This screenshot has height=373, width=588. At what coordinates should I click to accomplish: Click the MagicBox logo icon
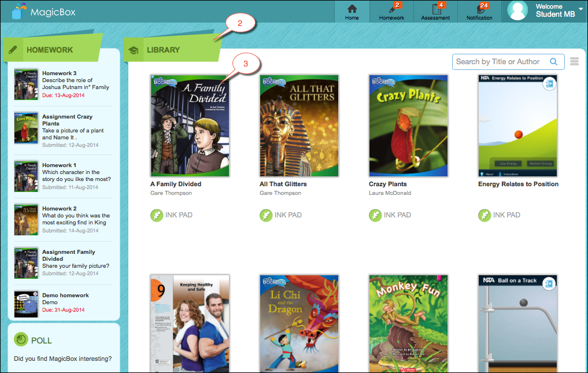19,11
